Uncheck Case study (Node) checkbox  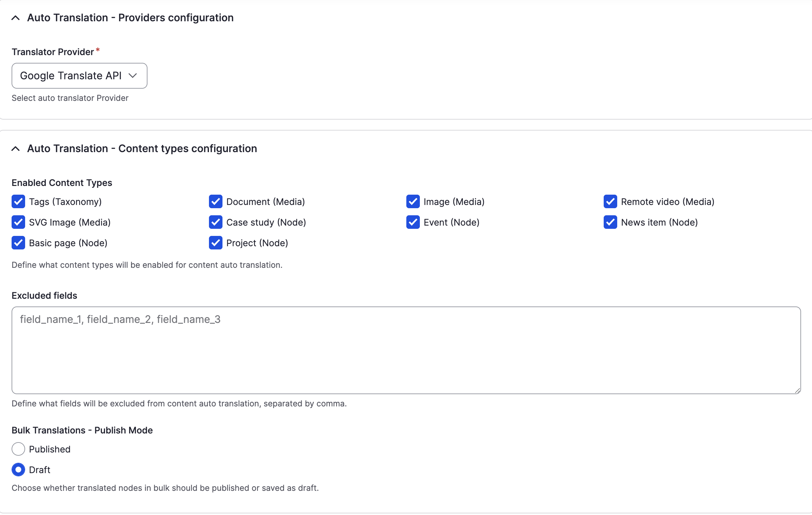pyautogui.click(x=215, y=222)
